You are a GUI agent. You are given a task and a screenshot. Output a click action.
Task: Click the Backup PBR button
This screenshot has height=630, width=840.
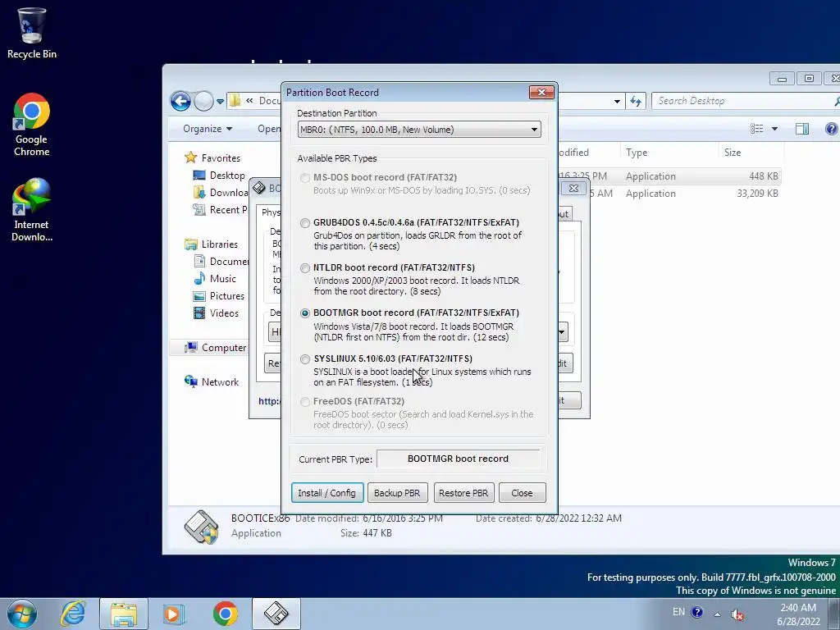click(397, 493)
